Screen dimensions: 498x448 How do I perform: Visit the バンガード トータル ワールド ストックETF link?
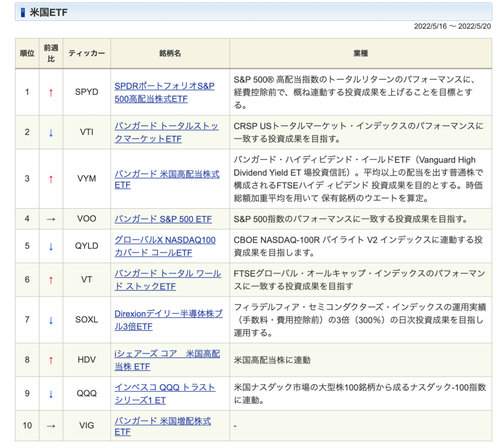pos(168,280)
